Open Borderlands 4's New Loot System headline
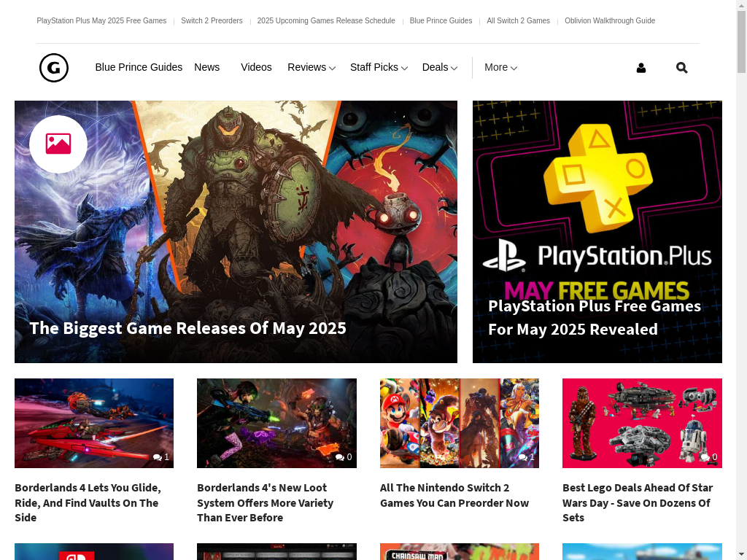The height and width of the screenshot is (560, 747). 266,502
